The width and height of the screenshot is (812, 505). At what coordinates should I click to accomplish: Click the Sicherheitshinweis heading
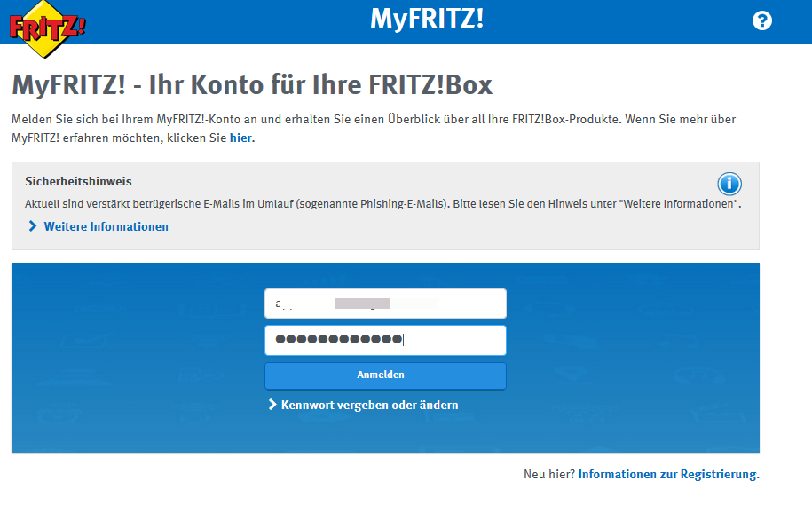[78, 181]
